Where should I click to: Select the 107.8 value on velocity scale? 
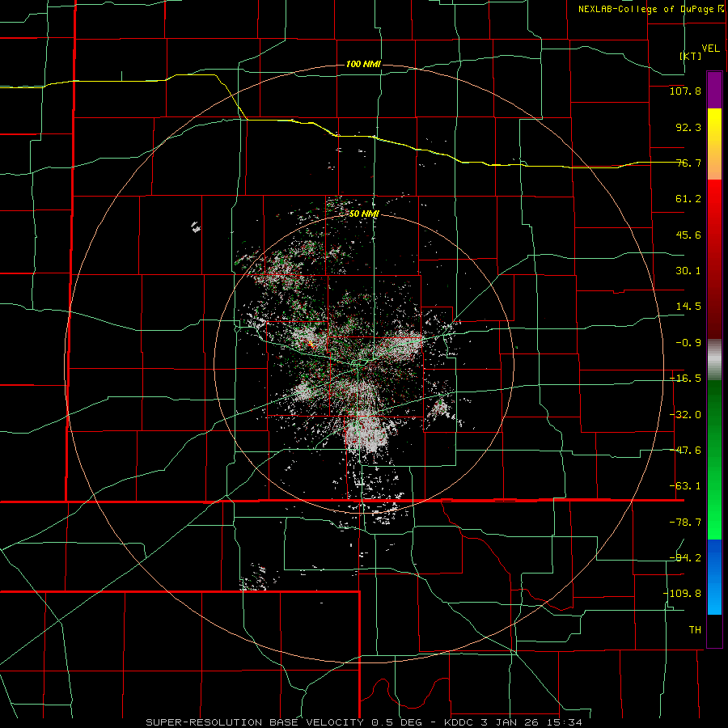[685, 91]
